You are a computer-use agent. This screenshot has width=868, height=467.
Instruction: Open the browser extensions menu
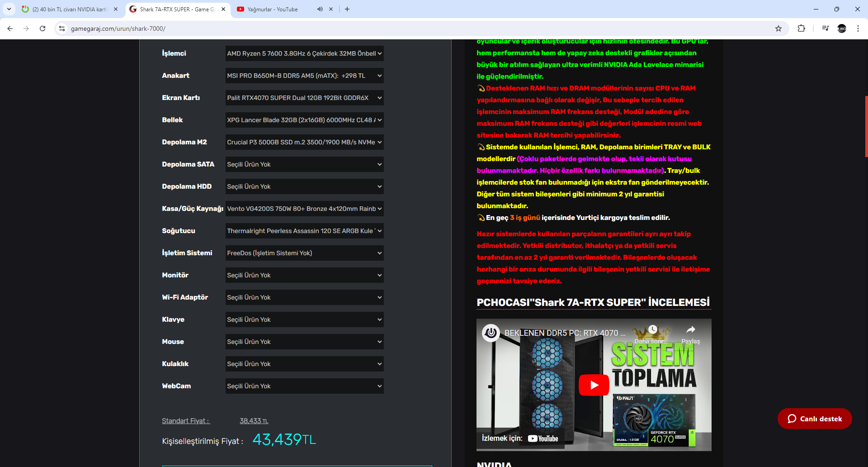click(x=801, y=29)
